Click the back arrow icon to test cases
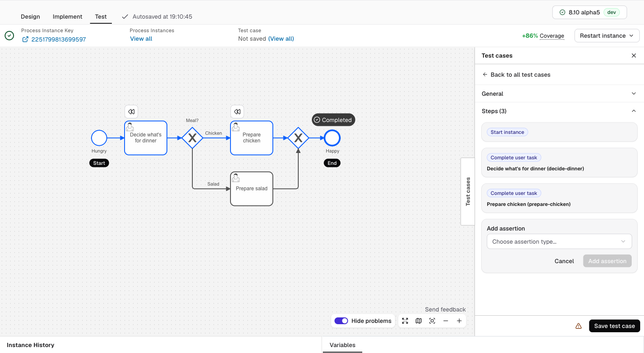 click(x=485, y=75)
